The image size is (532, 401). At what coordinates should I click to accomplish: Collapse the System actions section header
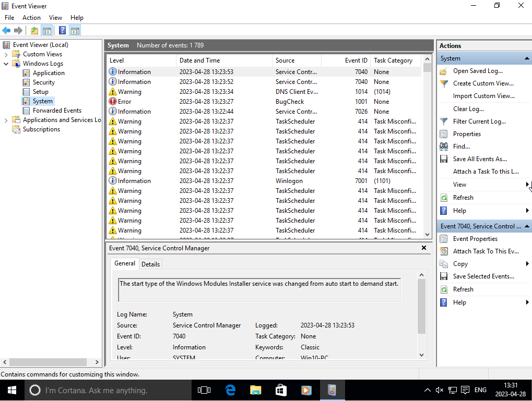click(x=527, y=58)
